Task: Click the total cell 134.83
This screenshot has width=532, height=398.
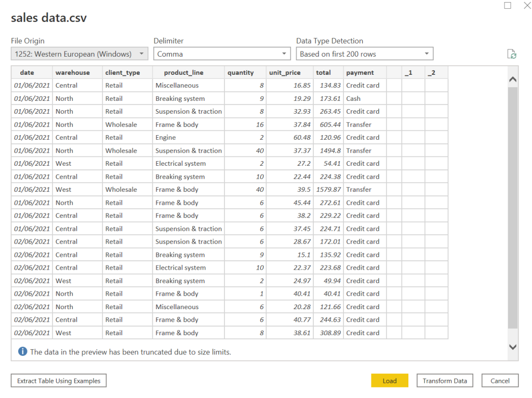Action: point(328,86)
